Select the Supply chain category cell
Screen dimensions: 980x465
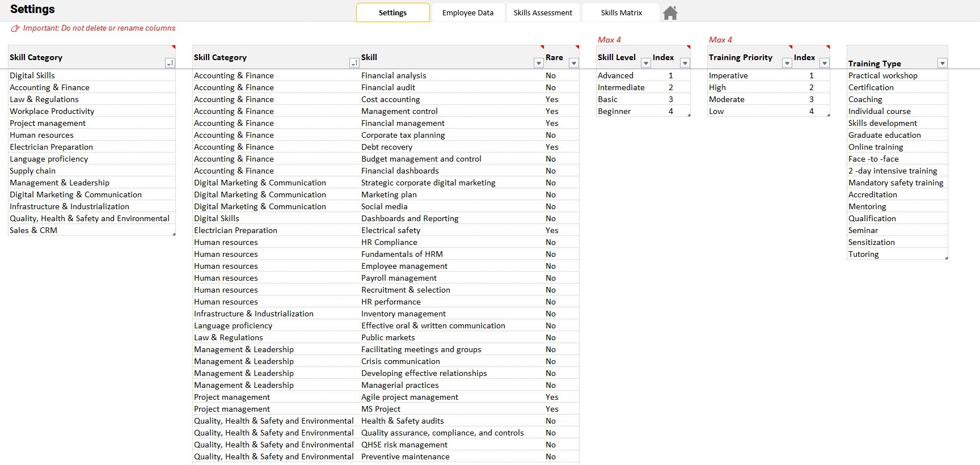92,171
